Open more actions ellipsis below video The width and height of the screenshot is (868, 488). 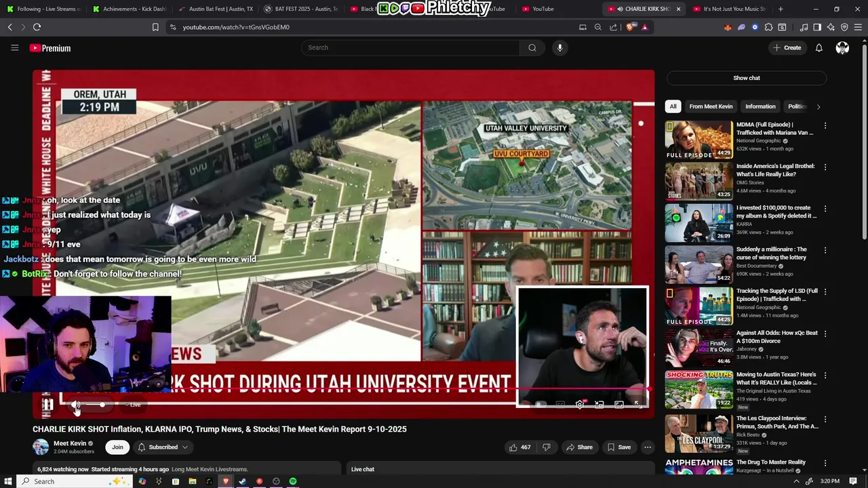pyautogui.click(x=648, y=447)
